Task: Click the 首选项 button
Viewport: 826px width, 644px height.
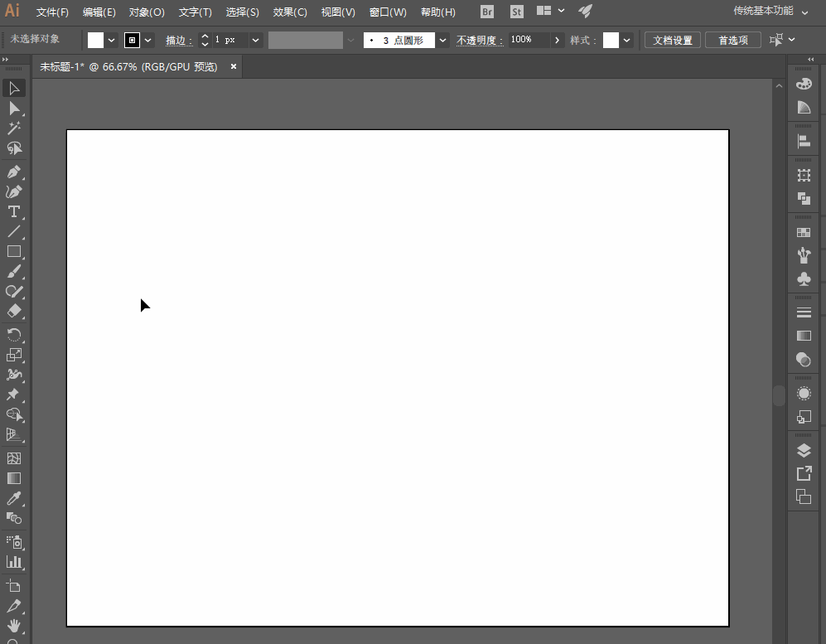Action: (733, 40)
